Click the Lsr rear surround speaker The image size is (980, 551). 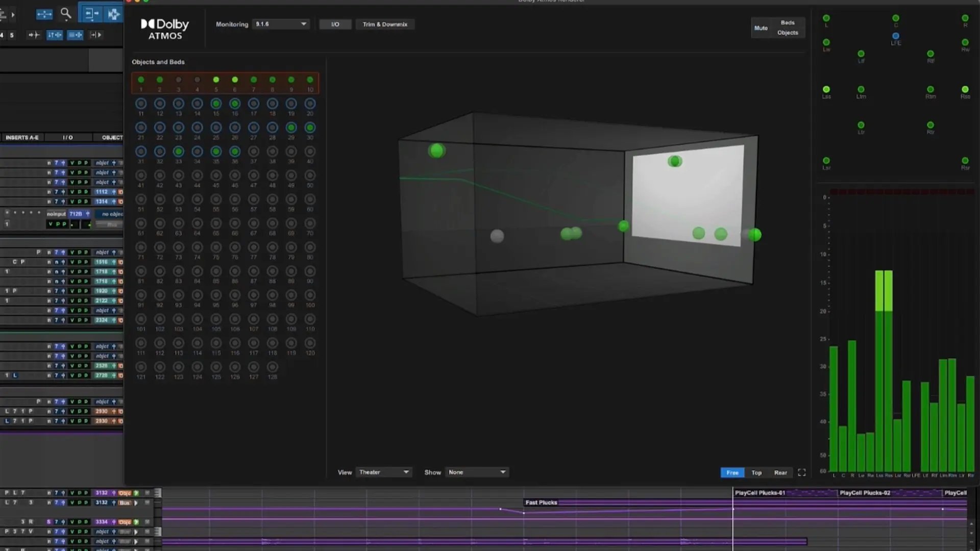click(x=826, y=161)
